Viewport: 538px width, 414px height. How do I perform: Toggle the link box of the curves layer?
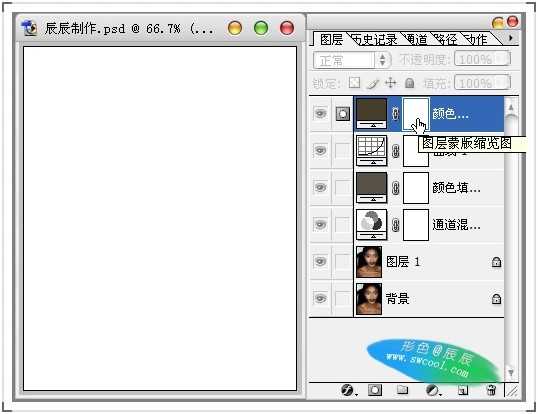click(342, 151)
